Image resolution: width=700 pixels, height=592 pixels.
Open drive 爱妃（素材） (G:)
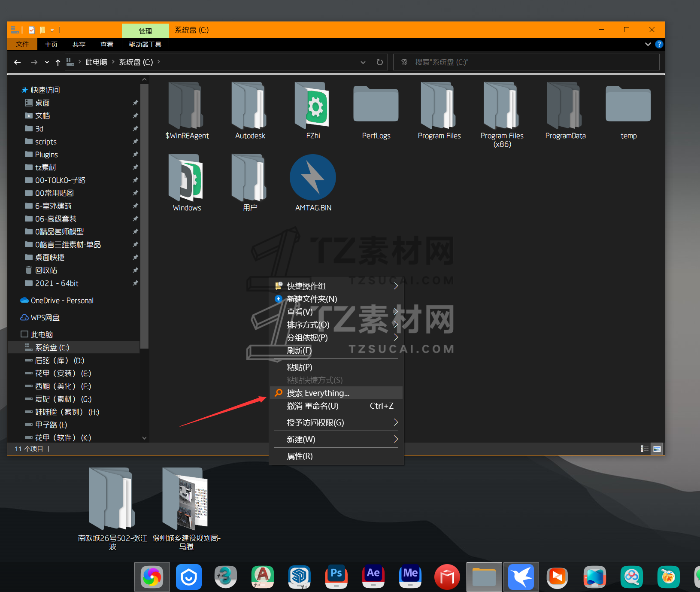[63, 399]
